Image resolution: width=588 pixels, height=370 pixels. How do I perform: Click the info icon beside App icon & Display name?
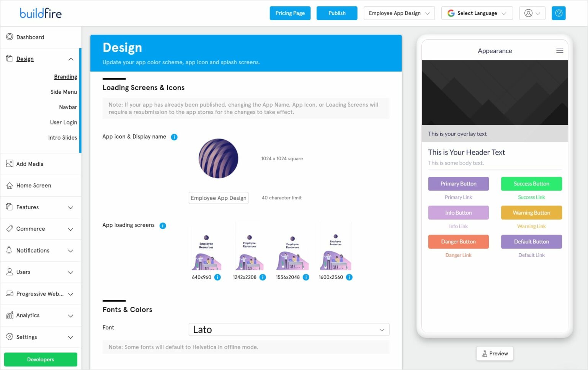[x=174, y=137]
